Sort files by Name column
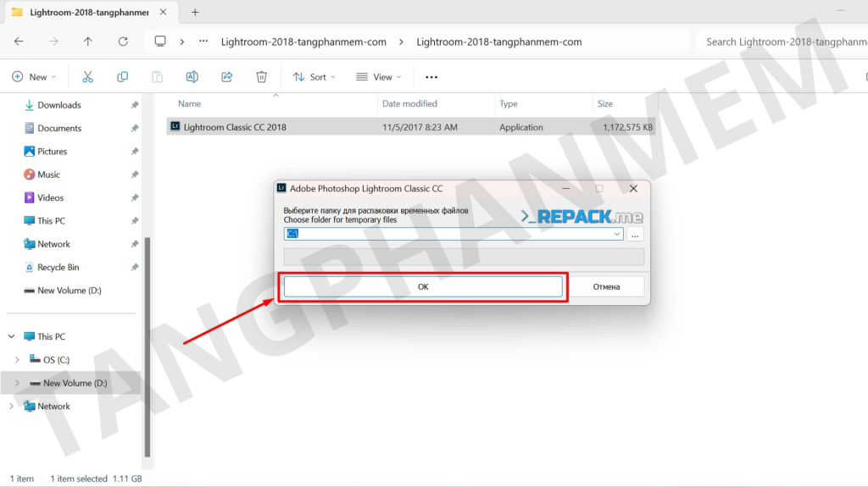 (189, 103)
